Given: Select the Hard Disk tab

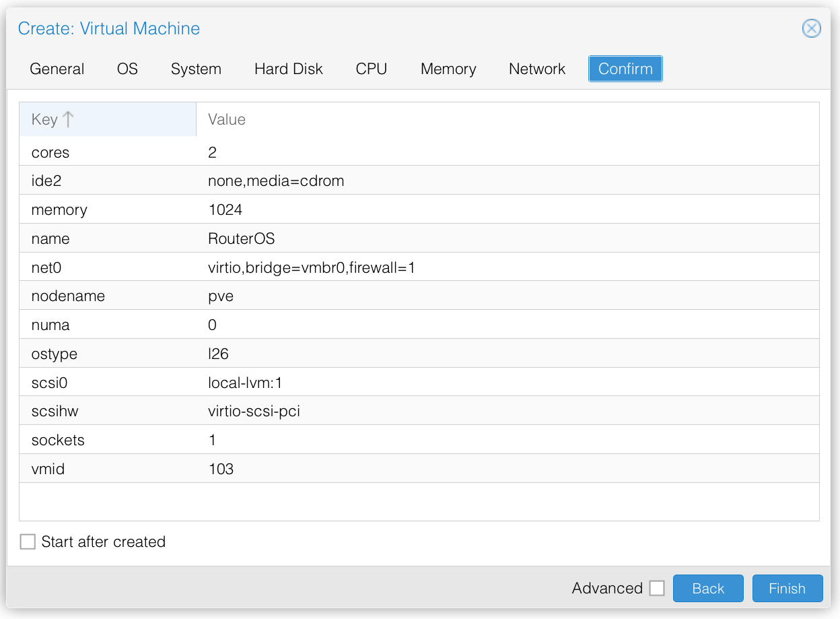Looking at the screenshot, I should coord(289,69).
